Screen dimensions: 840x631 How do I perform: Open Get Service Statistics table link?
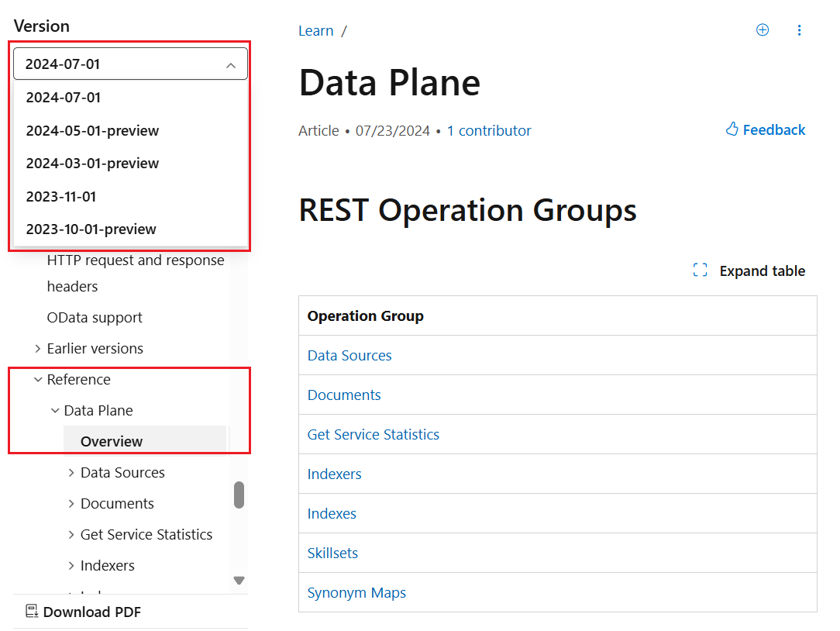click(x=374, y=434)
